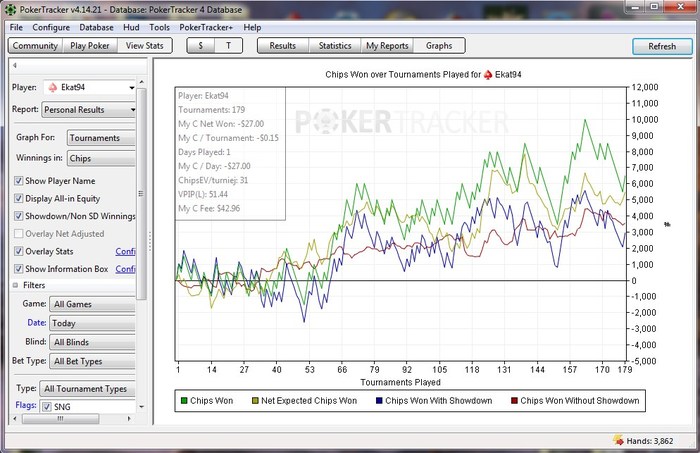
Task: Click blue Chips Won With Showdown swatch
Action: click(x=379, y=401)
